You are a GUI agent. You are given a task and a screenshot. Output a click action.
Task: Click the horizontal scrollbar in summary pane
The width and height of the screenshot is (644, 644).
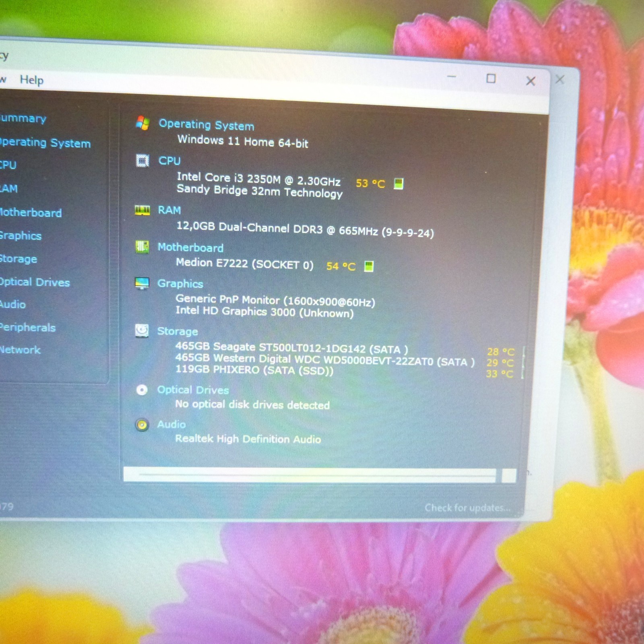[320, 475]
